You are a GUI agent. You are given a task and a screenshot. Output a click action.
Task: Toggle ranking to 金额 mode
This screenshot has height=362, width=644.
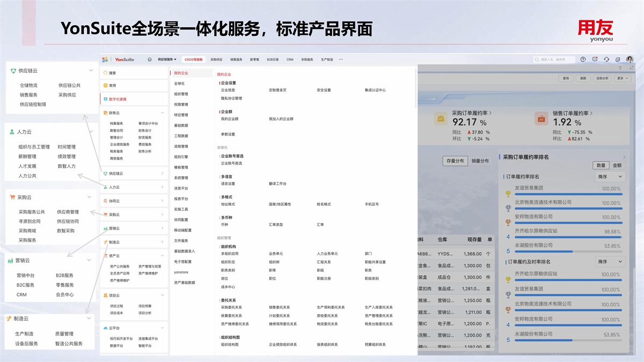coord(617,166)
